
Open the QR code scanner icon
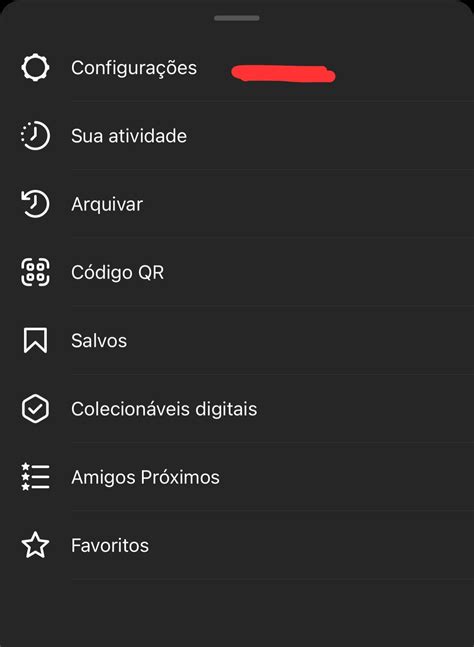coord(35,272)
